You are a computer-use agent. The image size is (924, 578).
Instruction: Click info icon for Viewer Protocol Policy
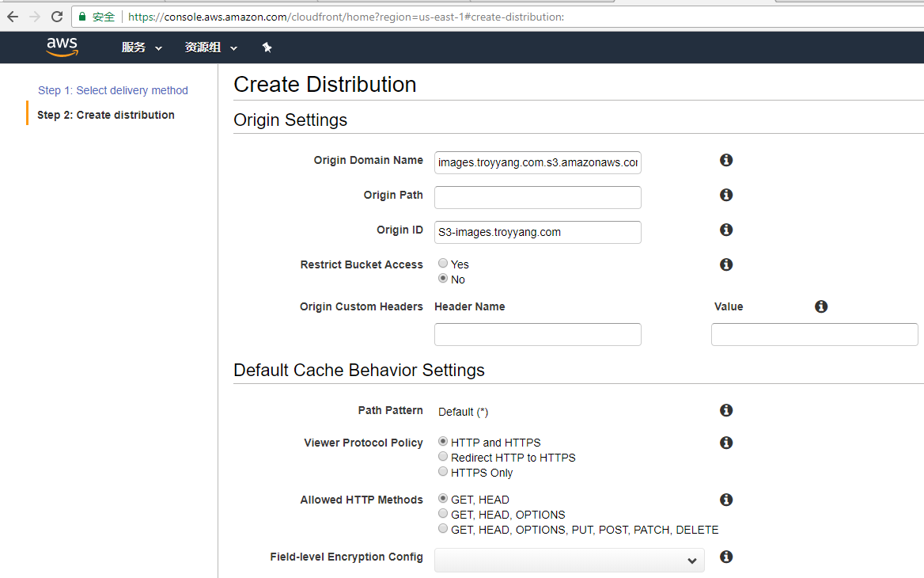tap(726, 443)
